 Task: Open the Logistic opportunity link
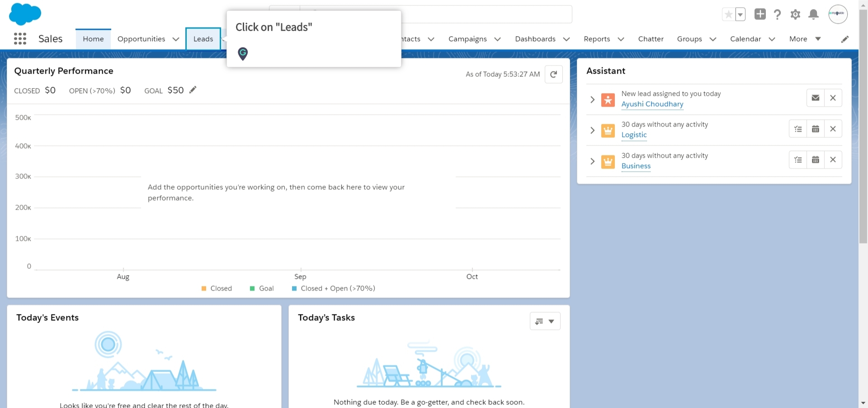[x=634, y=135]
